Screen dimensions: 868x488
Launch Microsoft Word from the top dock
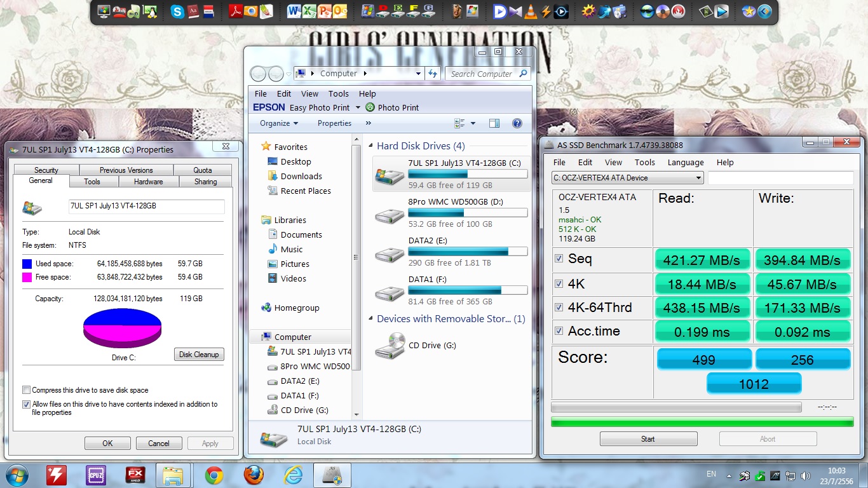pyautogui.click(x=294, y=11)
